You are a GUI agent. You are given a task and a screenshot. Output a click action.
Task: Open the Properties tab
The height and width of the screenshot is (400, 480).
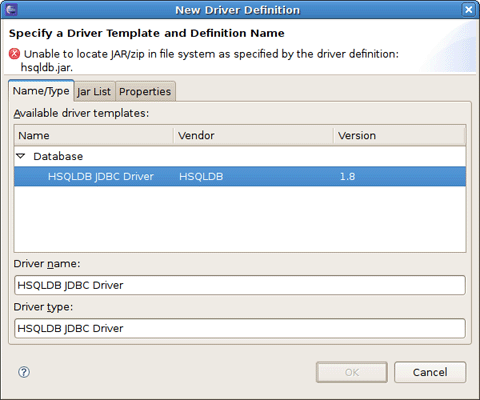pyautogui.click(x=145, y=91)
